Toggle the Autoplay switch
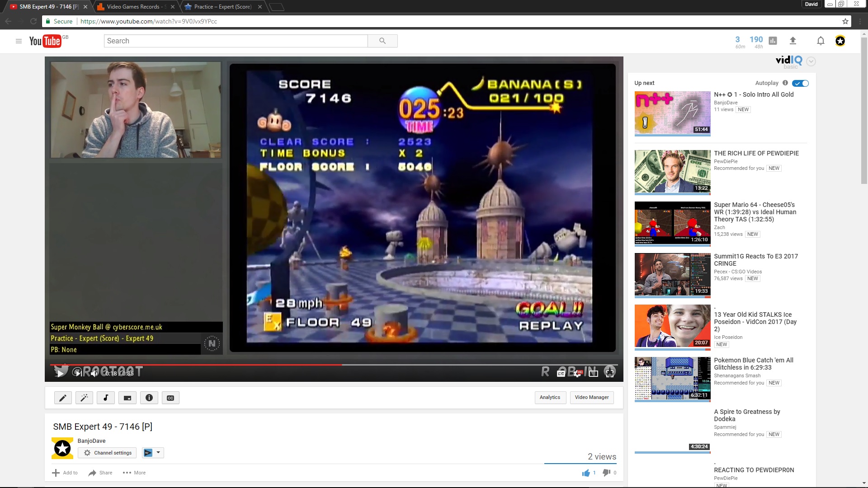This screenshot has width=868, height=488. (x=800, y=83)
